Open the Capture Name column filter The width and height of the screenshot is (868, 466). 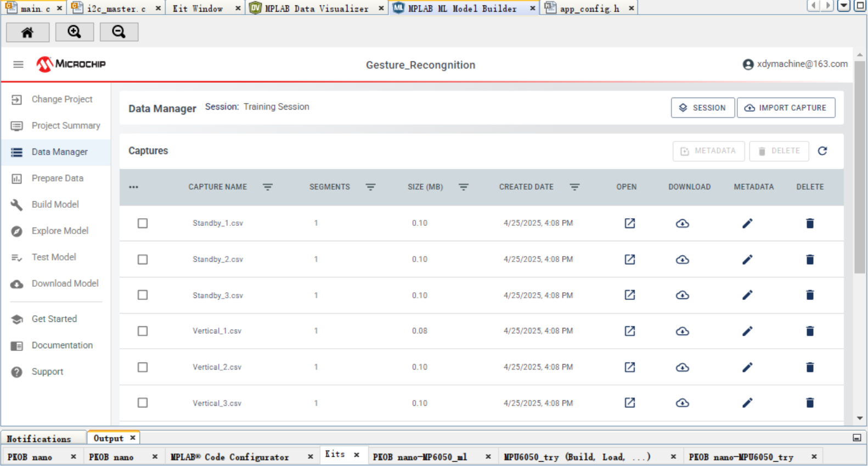pyautogui.click(x=268, y=187)
